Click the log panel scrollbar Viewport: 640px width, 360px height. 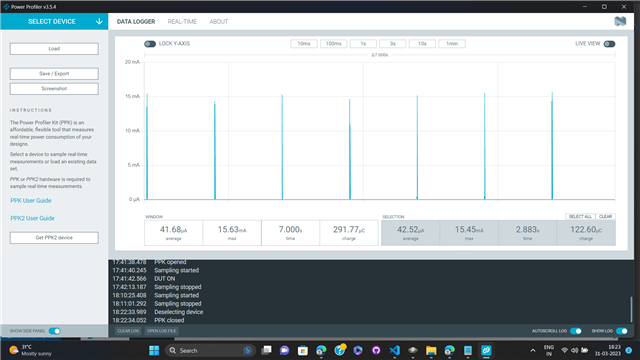(631, 309)
